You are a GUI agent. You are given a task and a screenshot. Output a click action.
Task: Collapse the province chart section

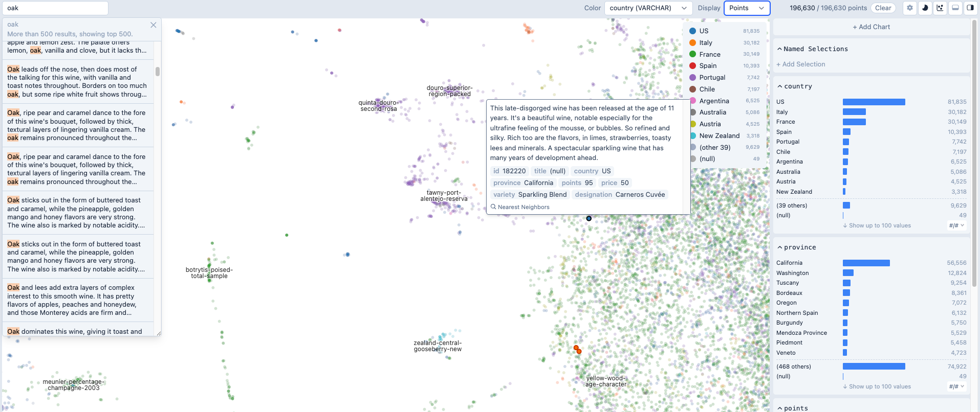[x=779, y=247]
